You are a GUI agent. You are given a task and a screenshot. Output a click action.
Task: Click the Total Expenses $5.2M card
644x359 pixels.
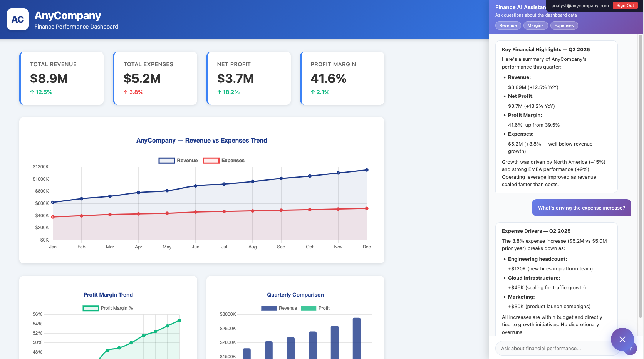point(155,78)
